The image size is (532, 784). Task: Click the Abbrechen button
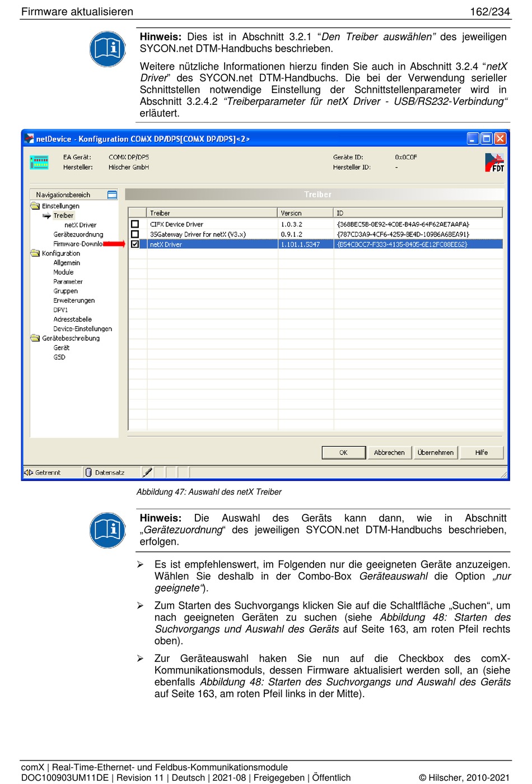[x=389, y=452]
